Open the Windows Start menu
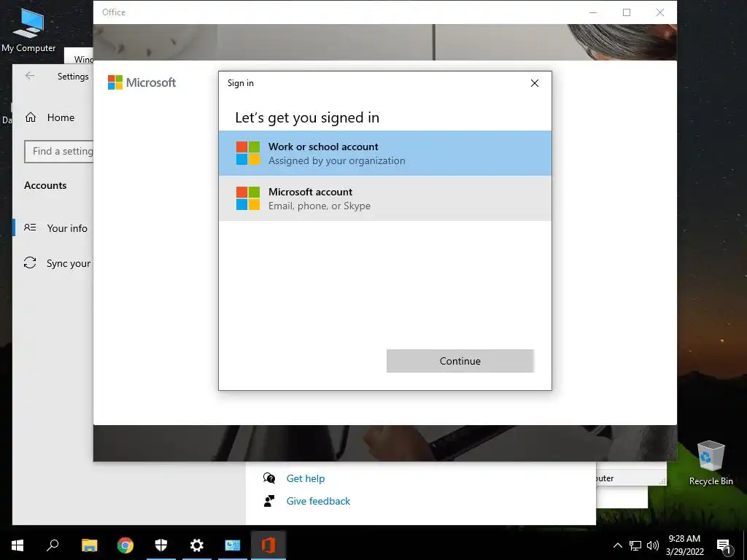The height and width of the screenshot is (560, 747). pyautogui.click(x=18, y=545)
